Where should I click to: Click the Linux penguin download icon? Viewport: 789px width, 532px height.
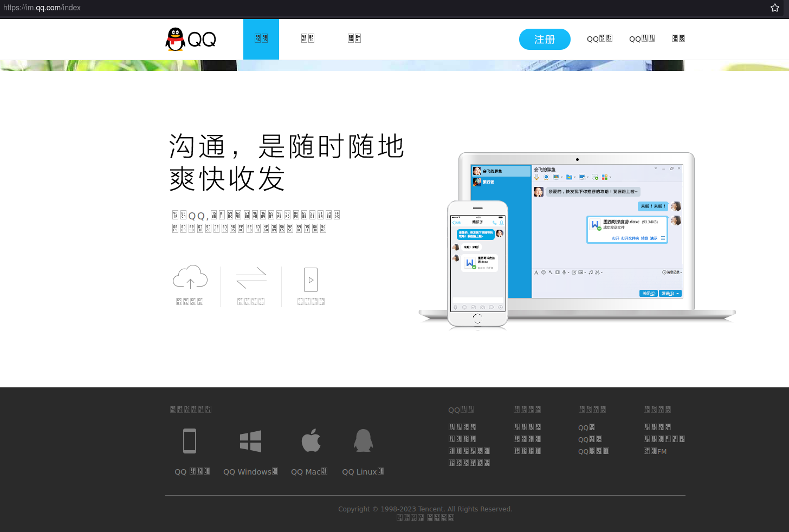363,440
